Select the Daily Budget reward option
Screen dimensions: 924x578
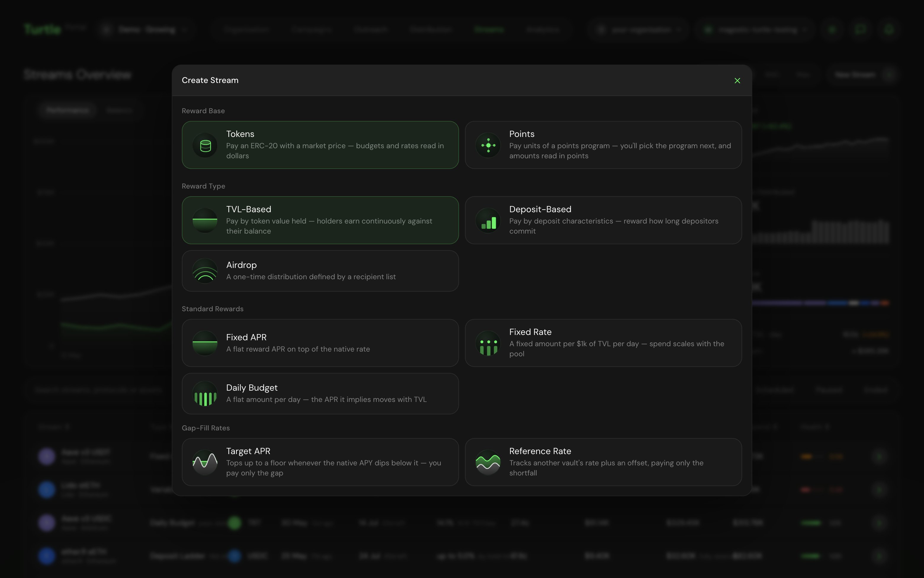(x=320, y=394)
